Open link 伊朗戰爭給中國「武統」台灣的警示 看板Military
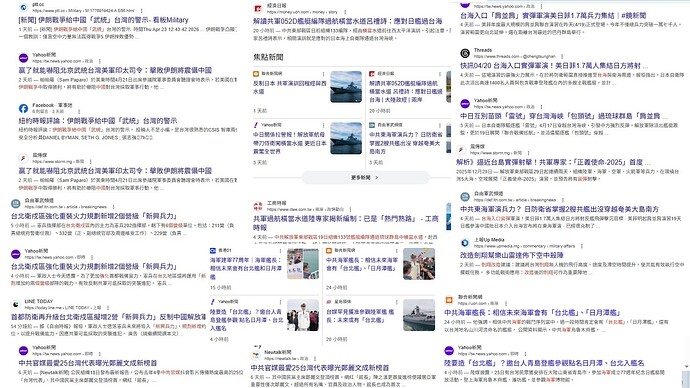Viewport: 690px width, 388px height. point(103,20)
